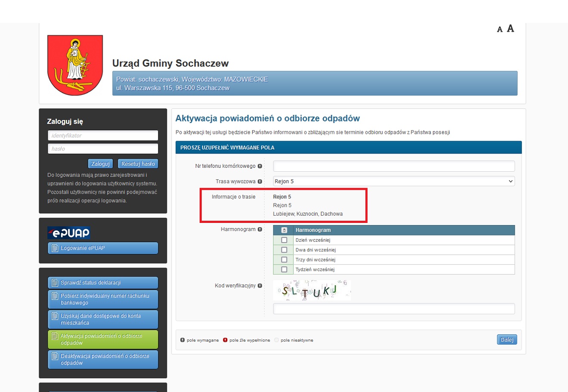
Task: Open the Trasa wywozowa dropdown
Action: [394, 182]
